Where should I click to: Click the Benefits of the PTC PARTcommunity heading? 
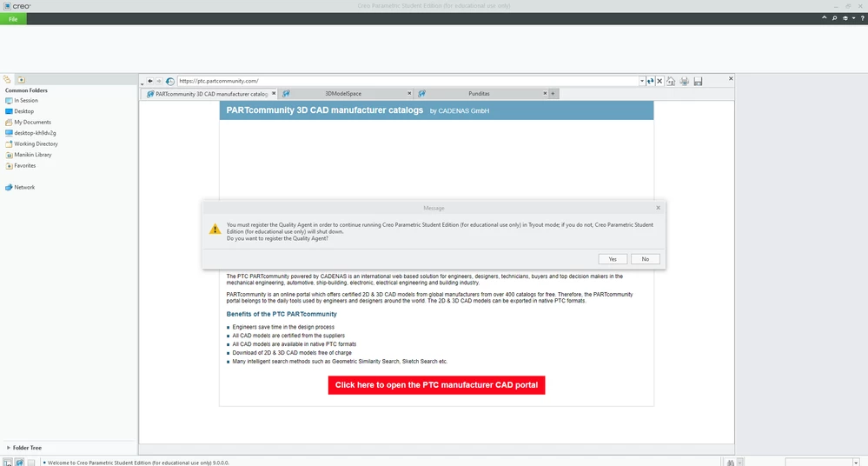pos(282,314)
